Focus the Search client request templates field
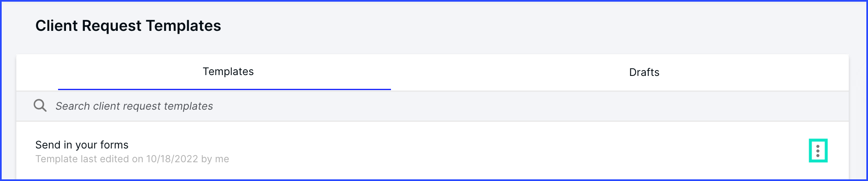Screen dimensions: 868x181 click(432, 106)
